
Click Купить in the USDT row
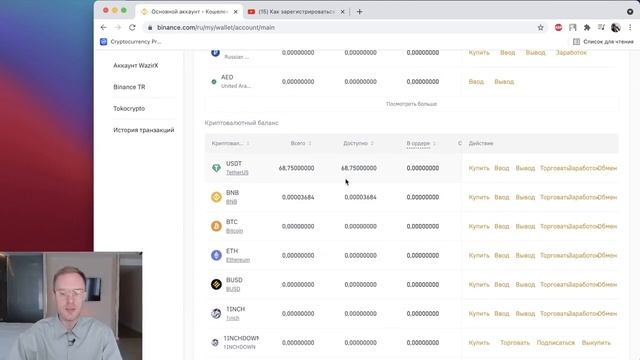click(x=479, y=168)
